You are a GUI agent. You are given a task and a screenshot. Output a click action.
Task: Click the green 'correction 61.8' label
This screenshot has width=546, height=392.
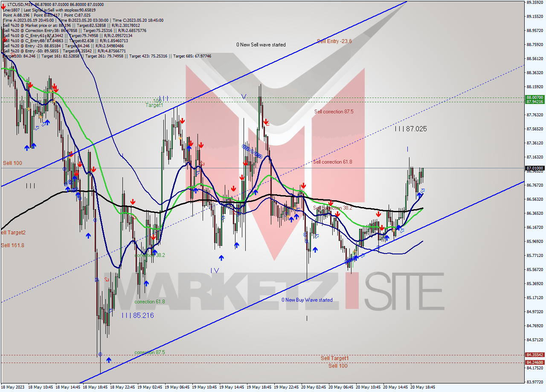(150, 302)
